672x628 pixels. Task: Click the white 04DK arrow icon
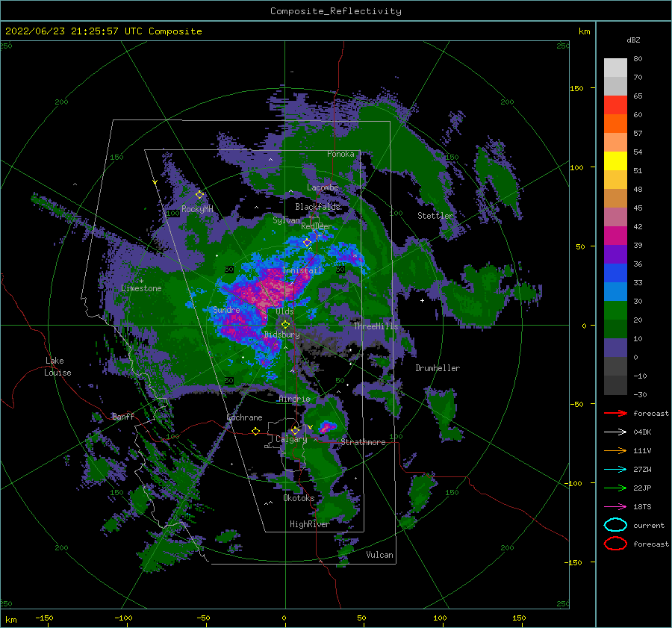(x=615, y=432)
